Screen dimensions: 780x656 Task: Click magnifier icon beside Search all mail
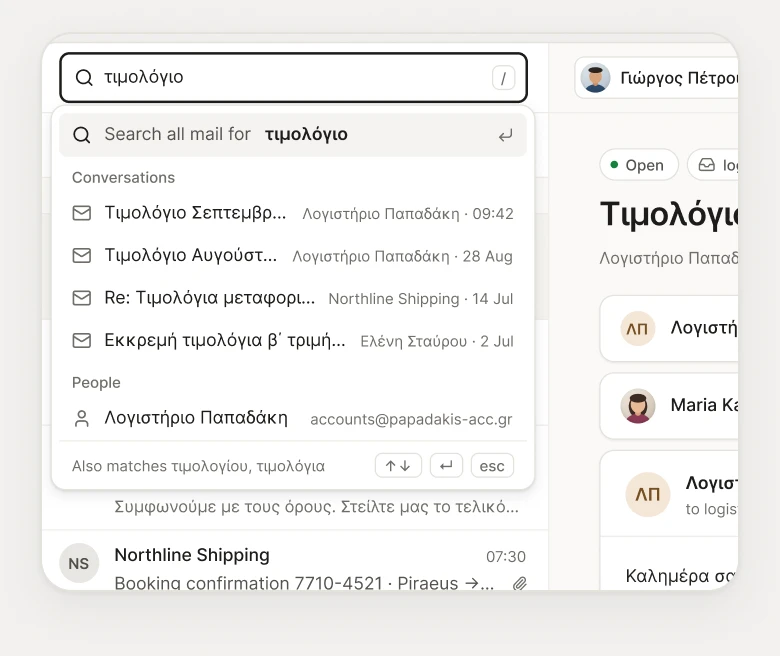point(82,135)
